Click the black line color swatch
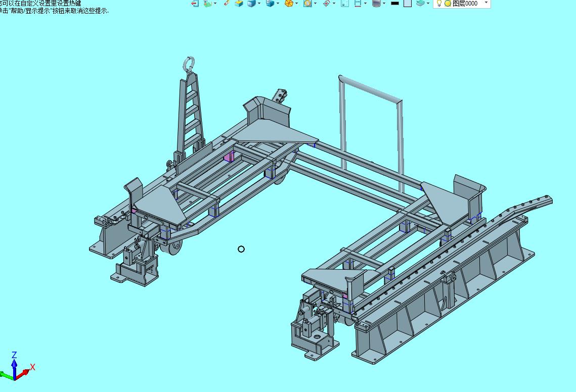The height and width of the screenshot is (392, 576). [395, 4]
